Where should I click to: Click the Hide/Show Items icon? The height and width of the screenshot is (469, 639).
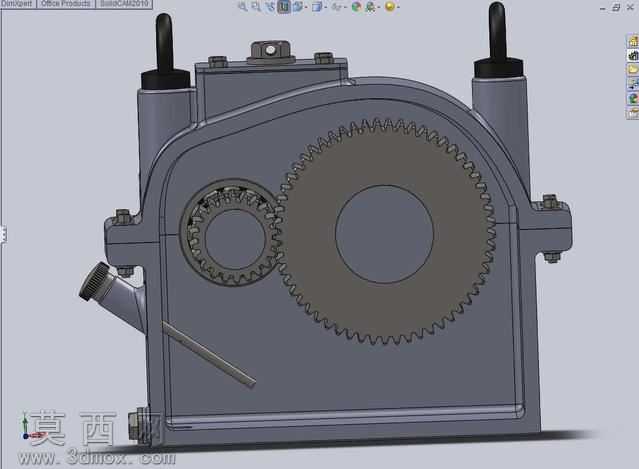pos(336,7)
